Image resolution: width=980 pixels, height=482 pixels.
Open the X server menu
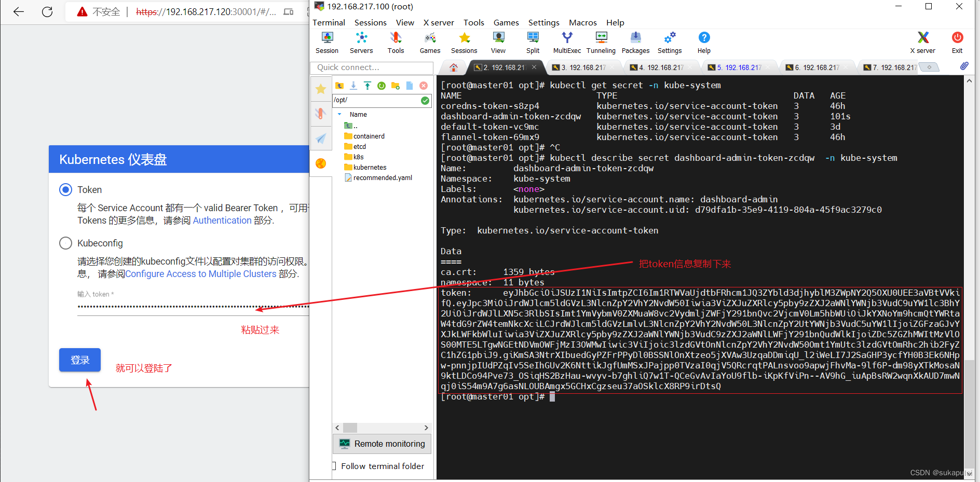coord(439,22)
